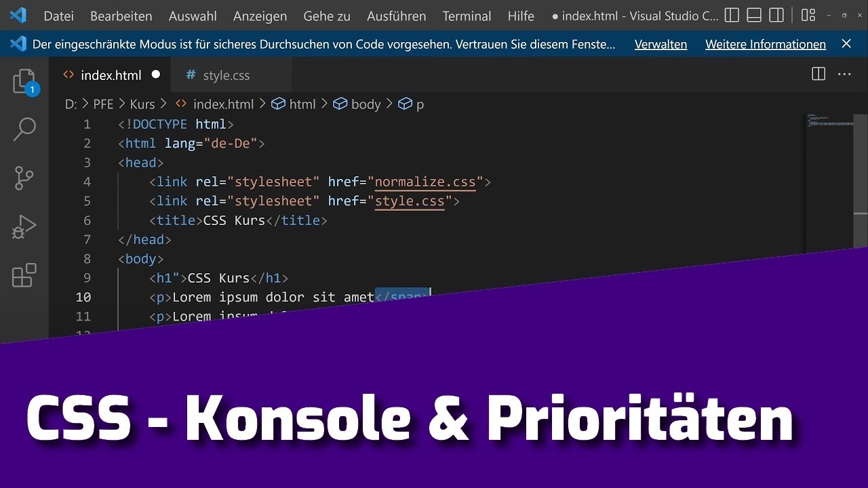This screenshot has width=868, height=488.
Task: Open the Source Control view icon
Action: point(24,178)
